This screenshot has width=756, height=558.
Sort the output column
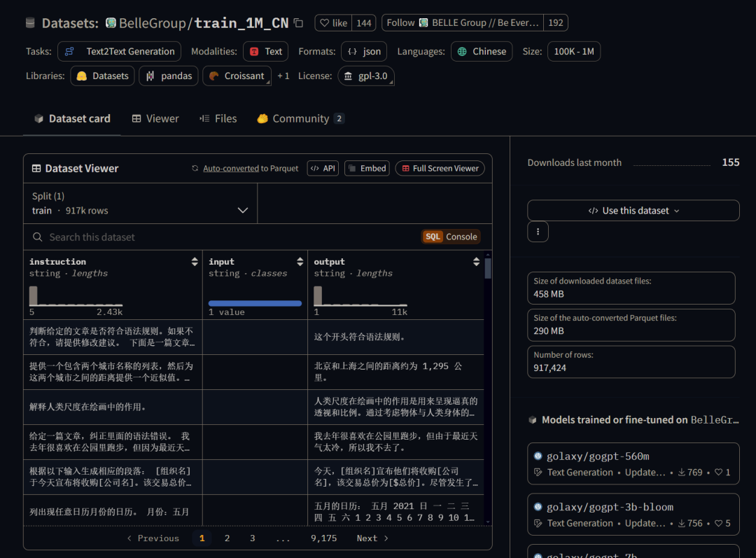click(476, 261)
